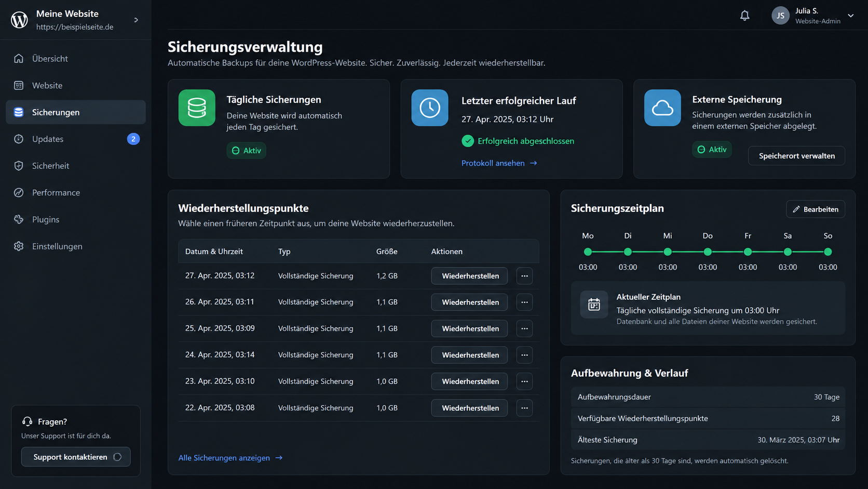Open notifications with the bell icon

tap(744, 16)
